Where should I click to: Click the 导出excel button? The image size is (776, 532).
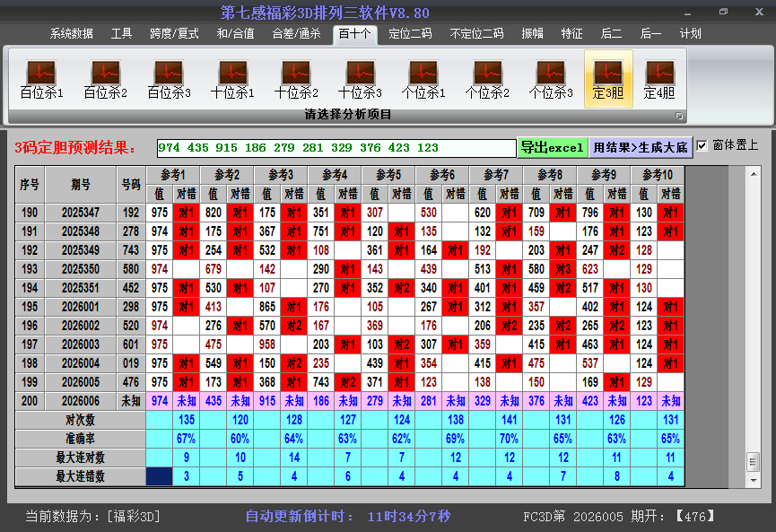pos(552,147)
